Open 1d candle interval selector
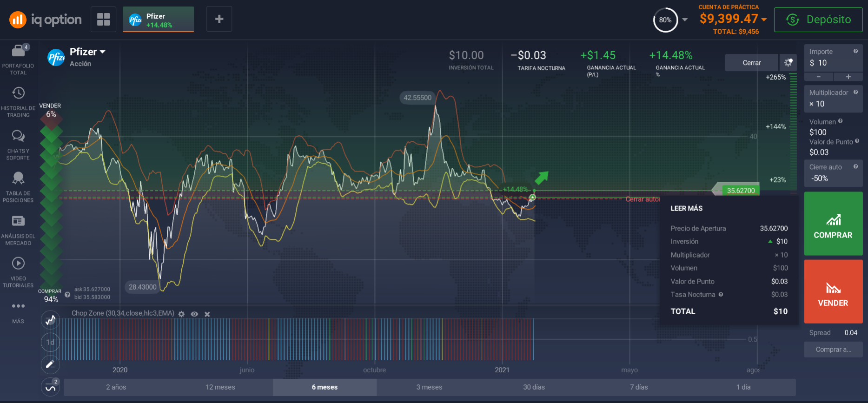 50,342
